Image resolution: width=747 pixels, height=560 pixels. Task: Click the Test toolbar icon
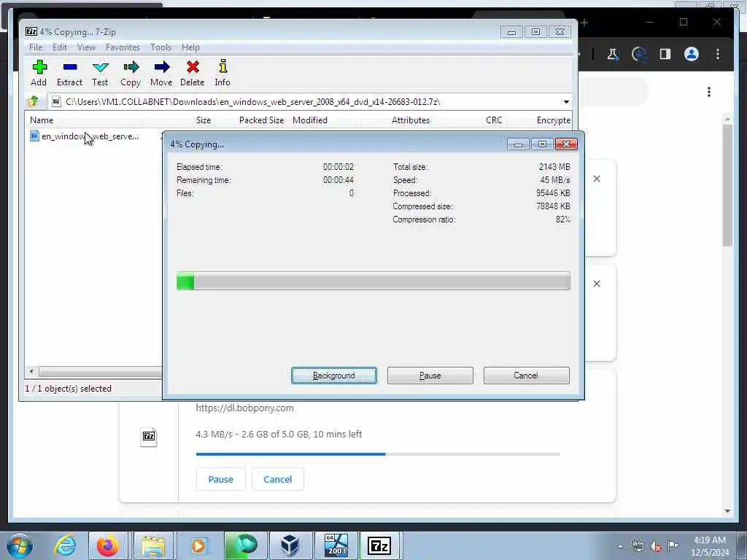100,73
